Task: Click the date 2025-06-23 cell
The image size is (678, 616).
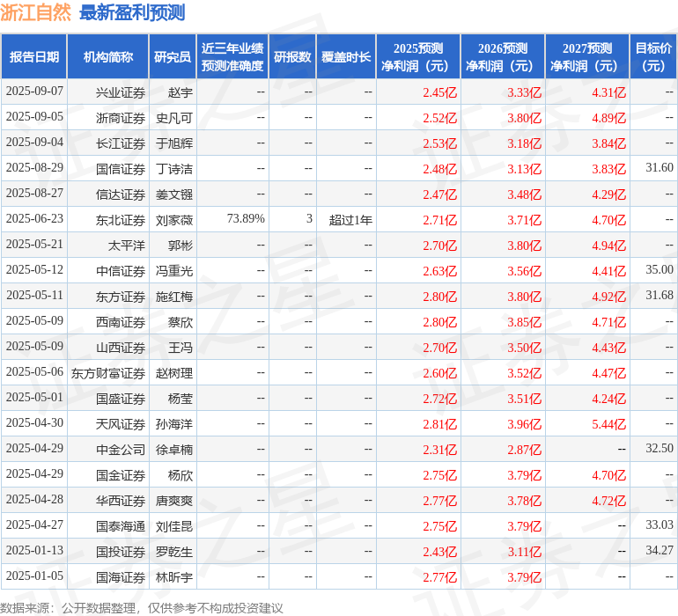Action: [x=34, y=219]
